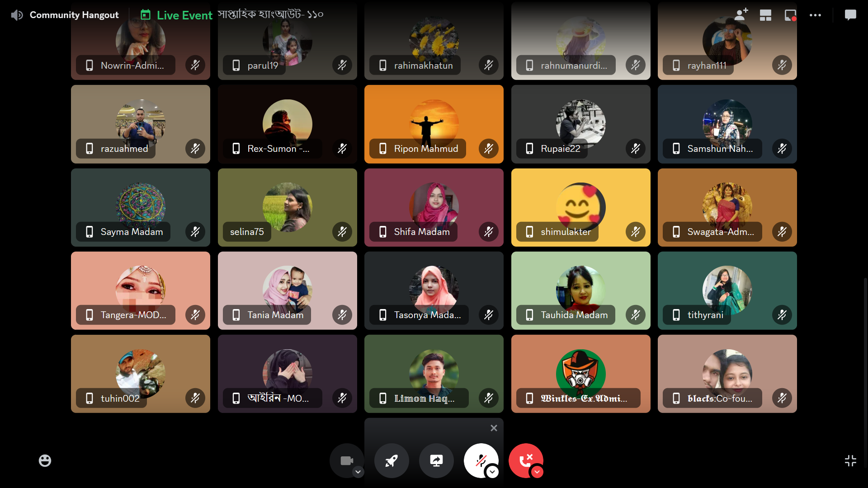Image resolution: width=868 pixels, height=488 pixels.
Task: Toggle muted mic icon on Ripon Mahmud tile
Action: click(x=488, y=149)
